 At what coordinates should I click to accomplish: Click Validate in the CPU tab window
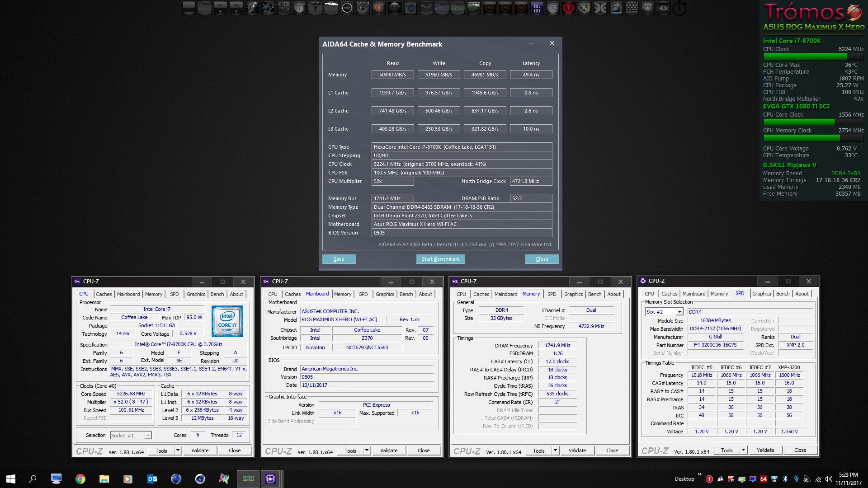point(200,450)
